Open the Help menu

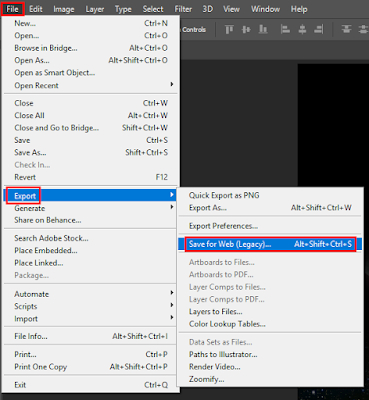click(x=299, y=9)
